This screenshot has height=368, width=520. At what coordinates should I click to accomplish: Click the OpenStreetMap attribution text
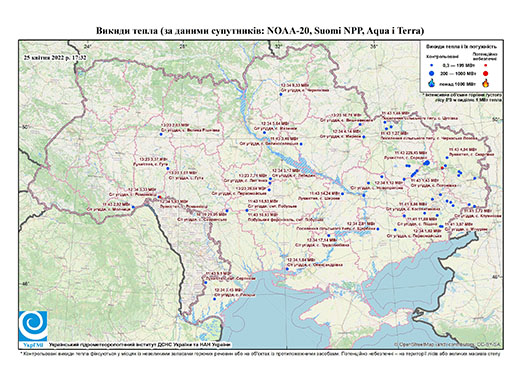(447, 344)
